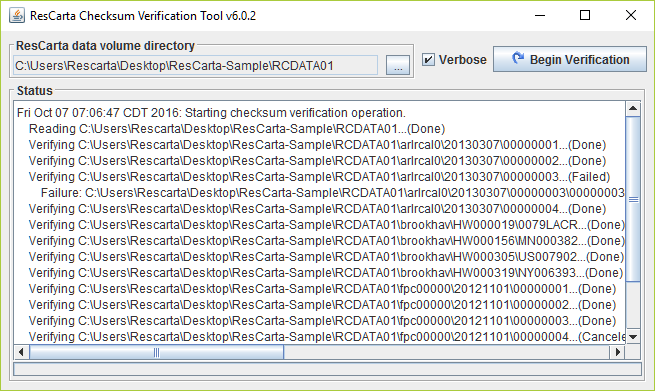
Task: Click the refresh arrow icon on Begin Verification
Action: [x=518, y=59]
